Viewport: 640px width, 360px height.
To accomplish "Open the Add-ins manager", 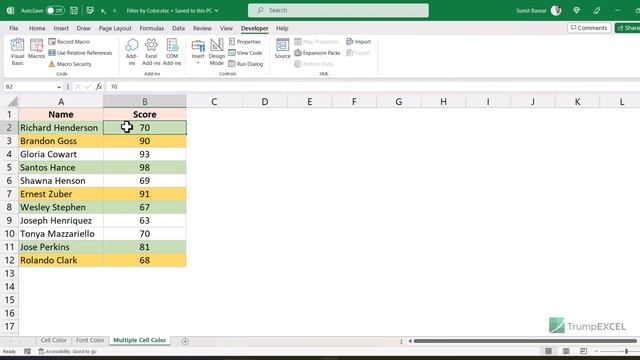I will [131, 52].
